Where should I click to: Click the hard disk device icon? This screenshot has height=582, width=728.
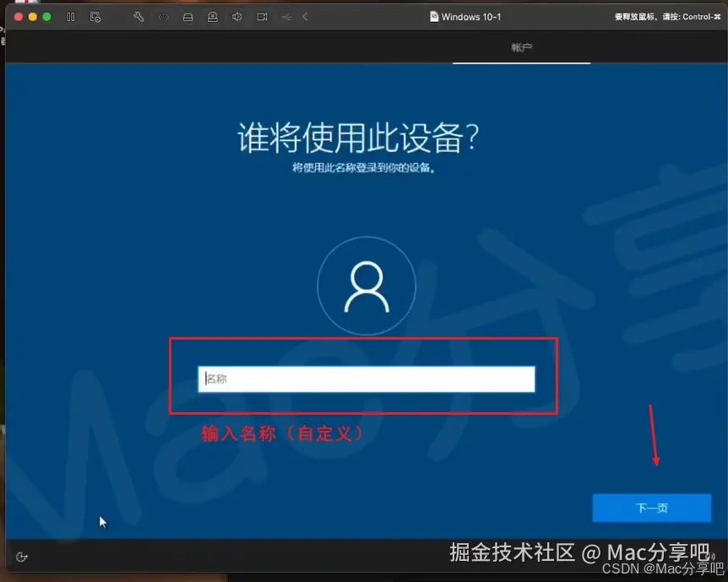point(187,16)
